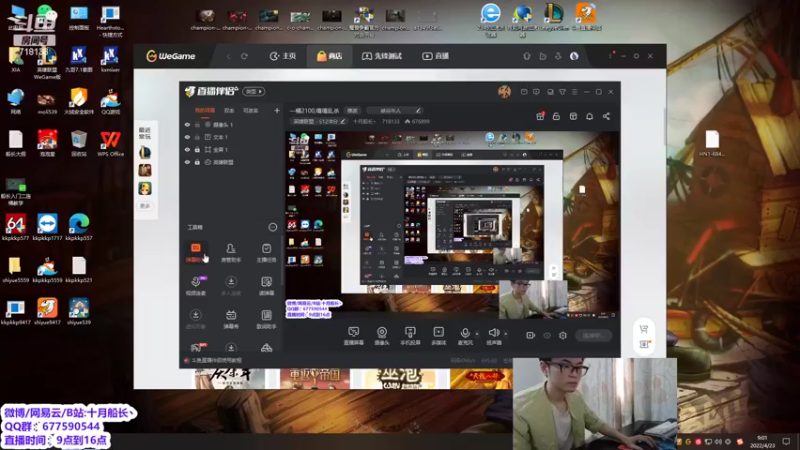Open mode switch pill next to 直播伴侣 logo
Screen dimensions: 800x450
254,92
